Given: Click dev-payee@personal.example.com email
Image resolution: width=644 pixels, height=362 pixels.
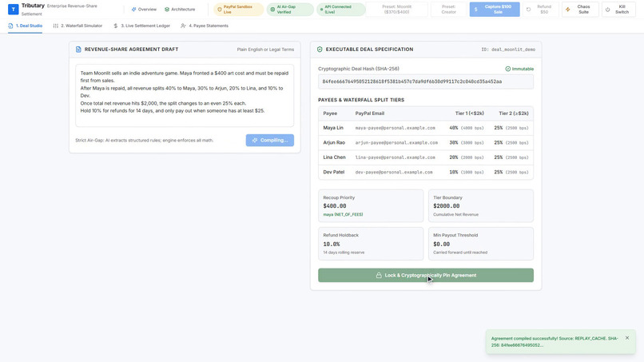Looking at the screenshot, I should (x=394, y=172).
